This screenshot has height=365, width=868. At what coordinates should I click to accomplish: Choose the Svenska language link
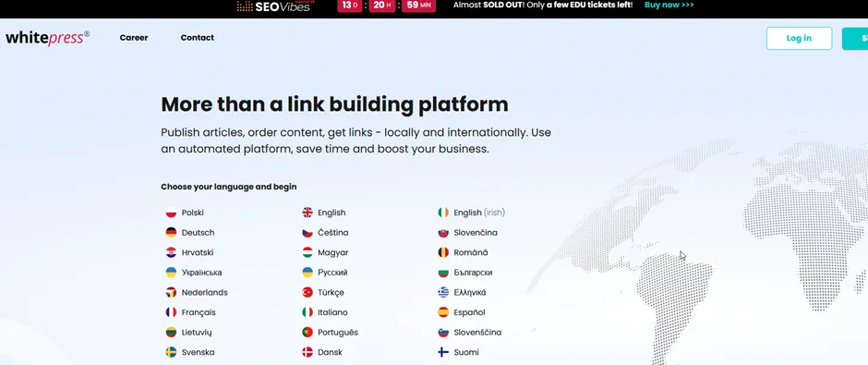click(x=199, y=352)
